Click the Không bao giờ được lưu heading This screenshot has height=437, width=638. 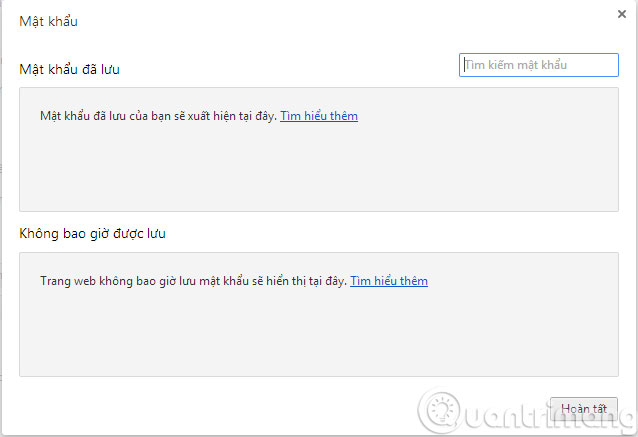tap(92, 234)
